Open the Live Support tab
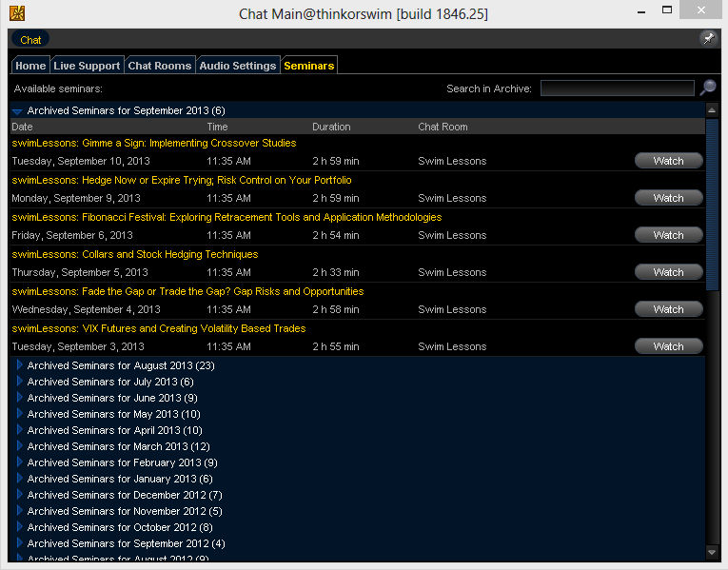The height and width of the screenshot is (570, 728). coord(87,66)
